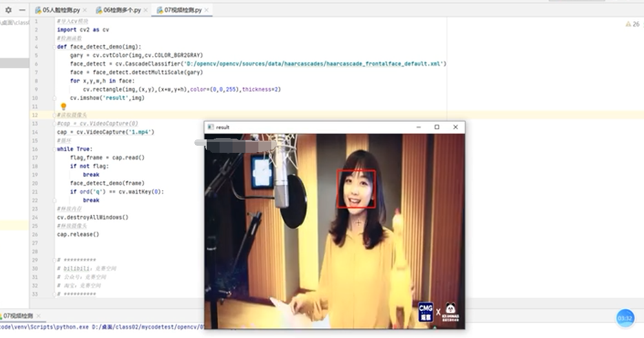Click the yellow lightbulb intention icon

tap(63, 107)
